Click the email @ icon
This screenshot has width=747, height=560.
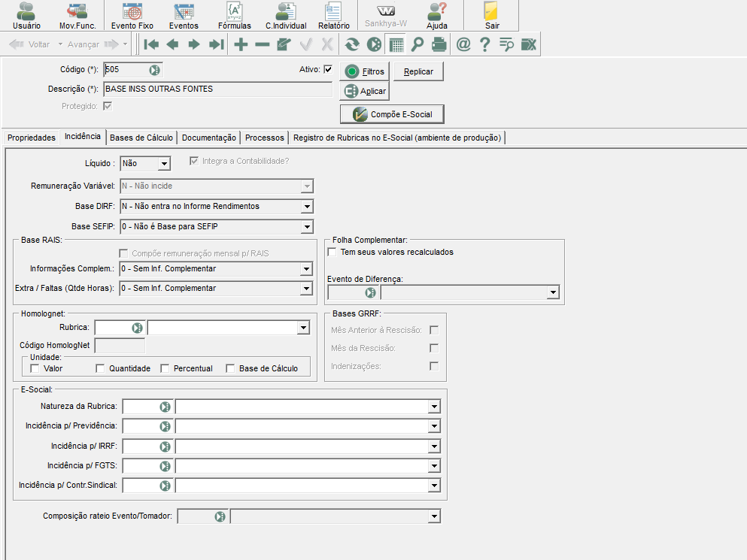pyautogui.click(x=463, y=44)
